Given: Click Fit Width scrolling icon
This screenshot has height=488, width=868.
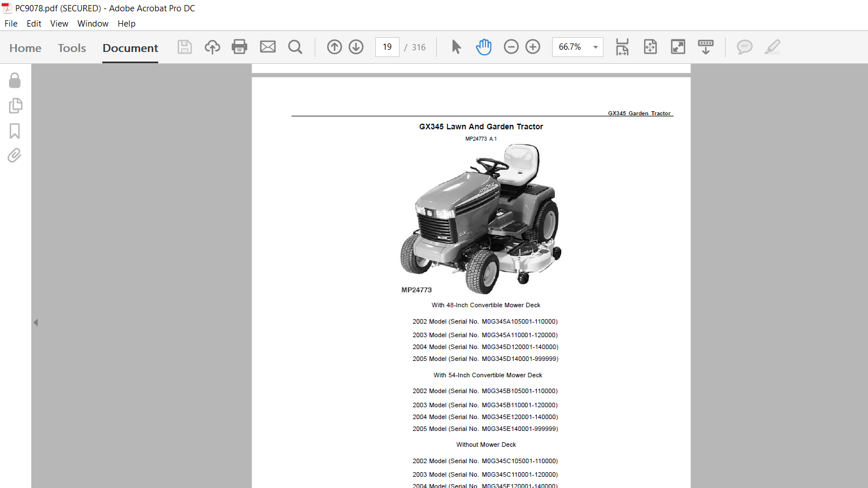Looking at the screenshot, I should (x=622, y=47).
